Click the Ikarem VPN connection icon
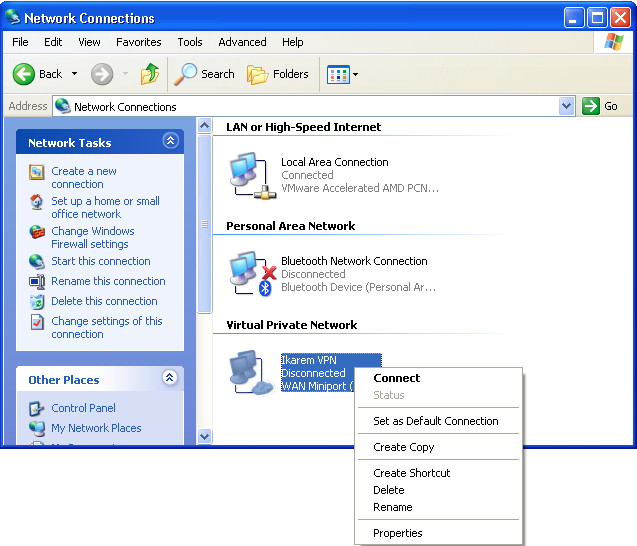This screenshot has width=637, height=546. (x=252, y=373)
